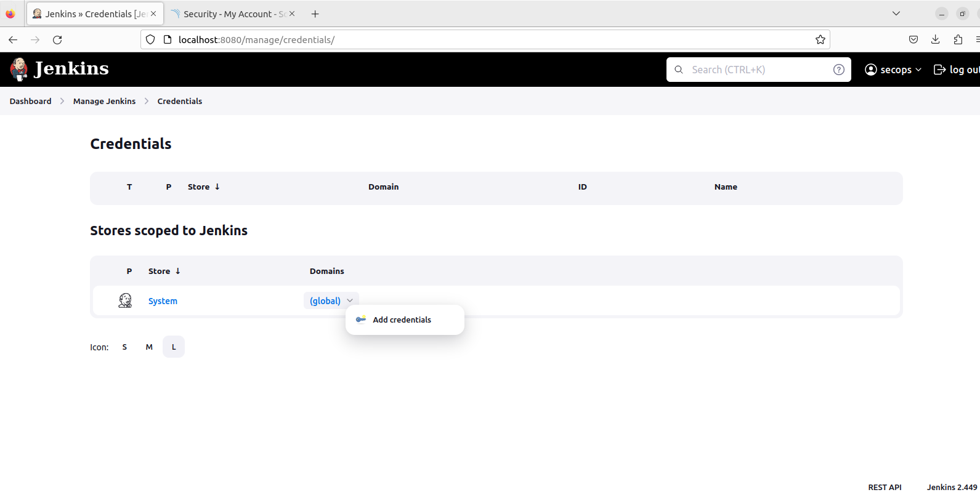Close the Security - My Account tab
The width and height of the screenshot is (980, 503).
(292, 14)
